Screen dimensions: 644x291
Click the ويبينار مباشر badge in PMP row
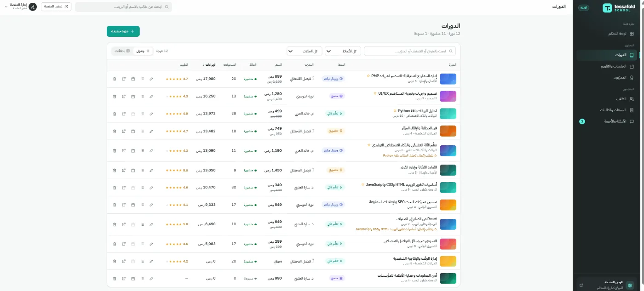click(333, 79)
